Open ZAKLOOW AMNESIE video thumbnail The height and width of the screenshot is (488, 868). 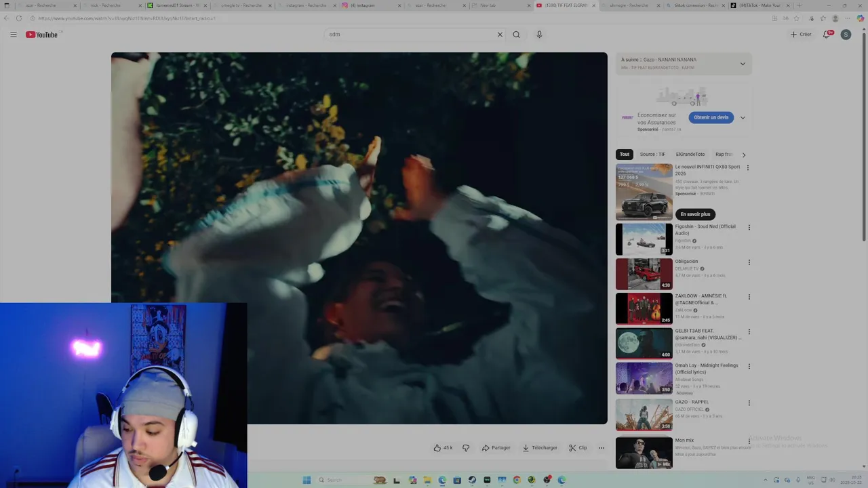coord(644,308)
